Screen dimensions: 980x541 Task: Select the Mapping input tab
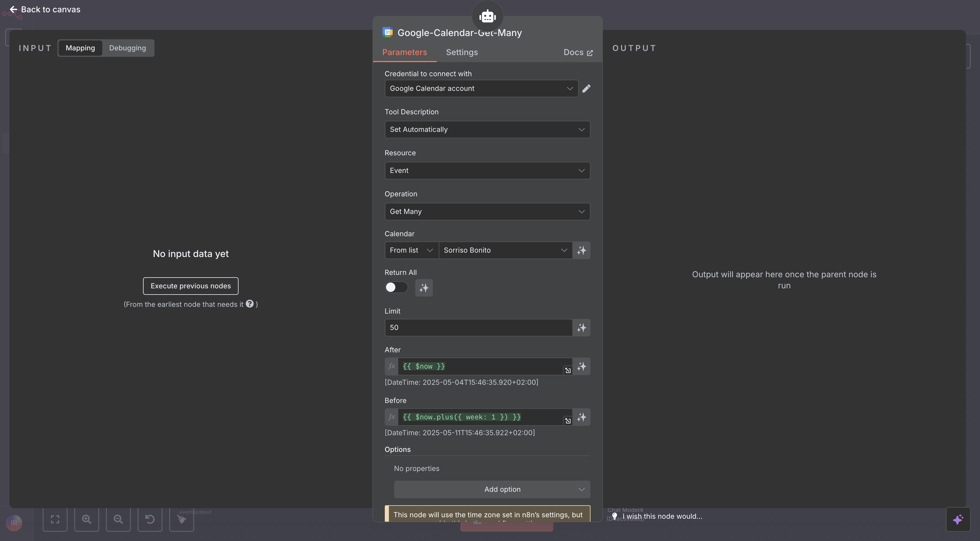80,48
